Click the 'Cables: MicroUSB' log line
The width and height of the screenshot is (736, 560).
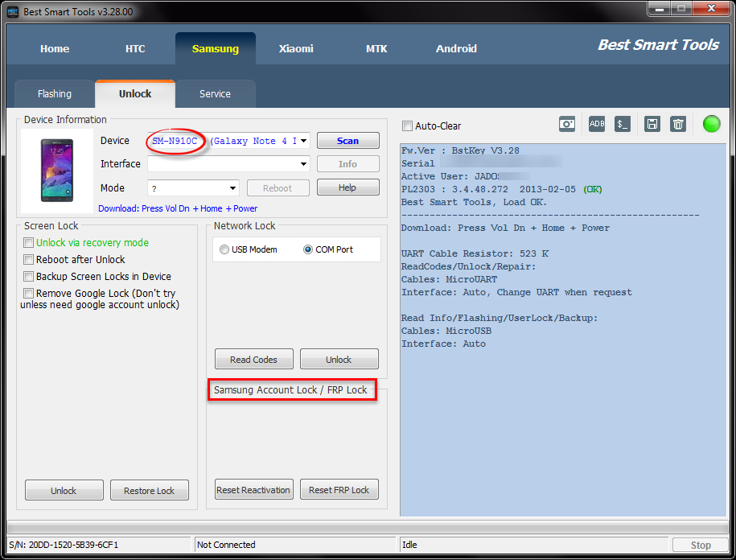click(x=446, y=331)
